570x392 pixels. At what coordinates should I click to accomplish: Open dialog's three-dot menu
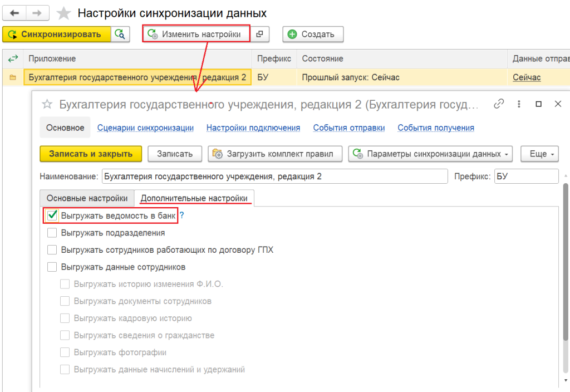pyautogui.click(x=519, y=104)
